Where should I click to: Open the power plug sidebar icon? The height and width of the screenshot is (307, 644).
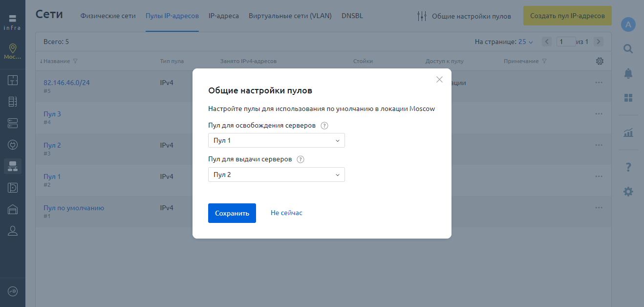point(13,145)
